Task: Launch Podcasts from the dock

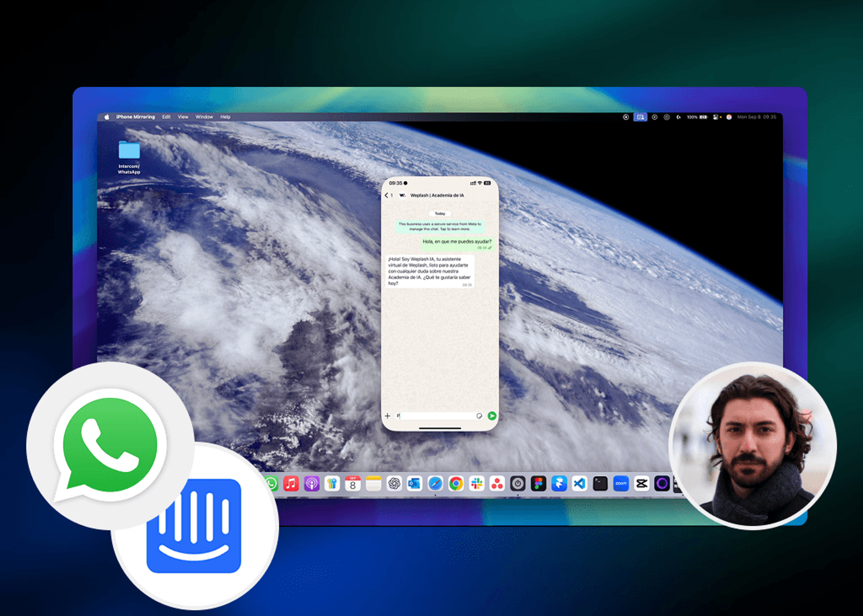Action: (312, 484)
